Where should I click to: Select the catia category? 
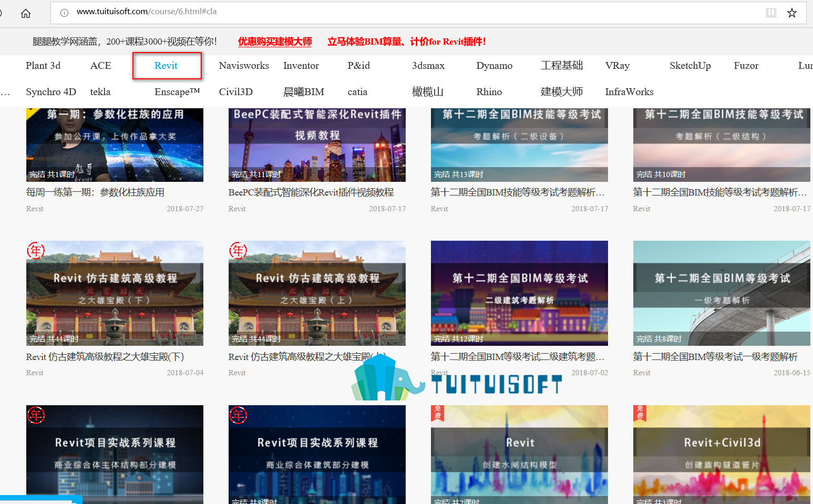[357, 92]
